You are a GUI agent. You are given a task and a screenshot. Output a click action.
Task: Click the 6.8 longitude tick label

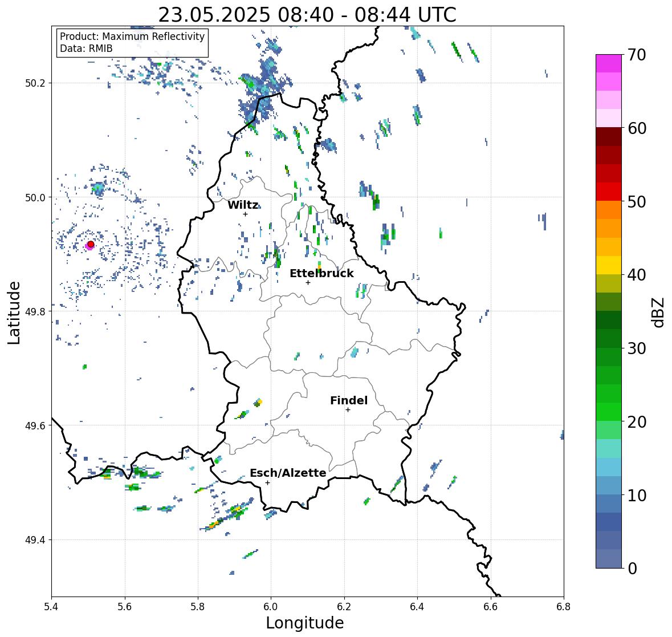tap(564, 606)
